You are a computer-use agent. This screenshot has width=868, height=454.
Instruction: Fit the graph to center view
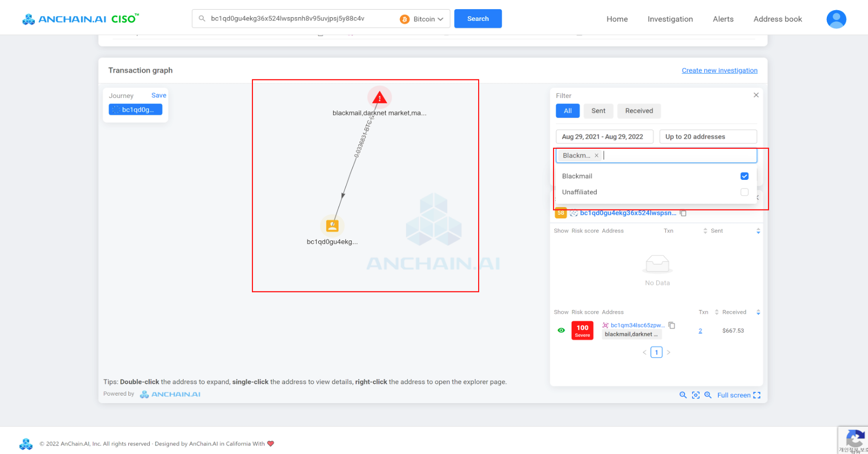[x=696, y=395]
